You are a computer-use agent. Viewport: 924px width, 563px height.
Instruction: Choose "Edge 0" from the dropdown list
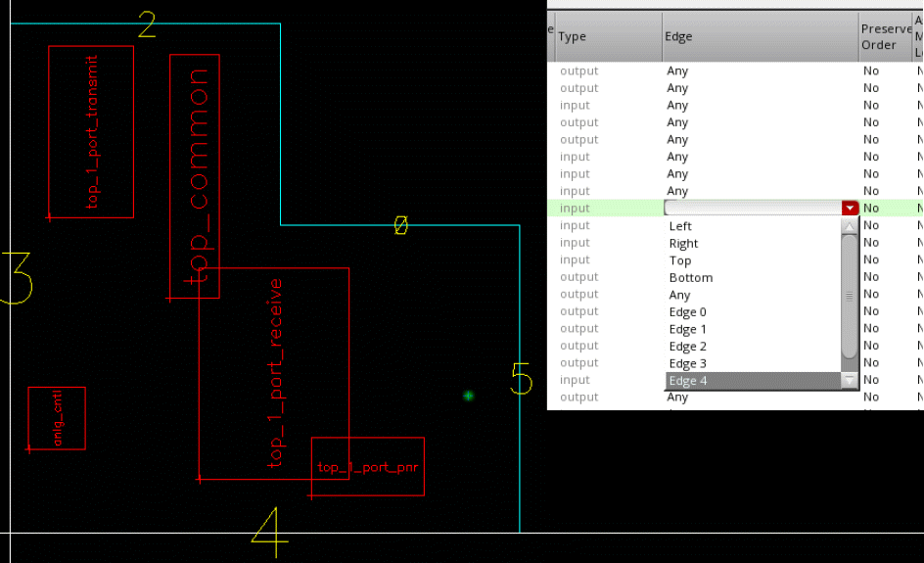(x=687, y=312)
